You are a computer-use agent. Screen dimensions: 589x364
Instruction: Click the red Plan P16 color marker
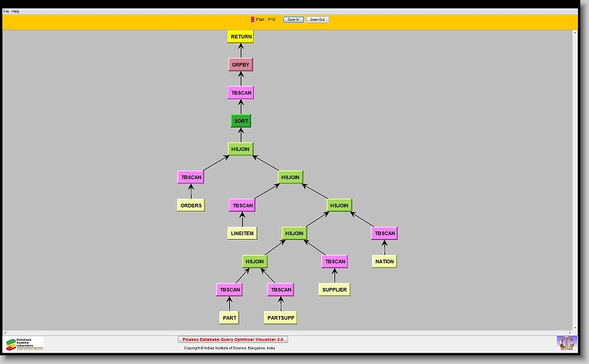click(x=252, y=20)
